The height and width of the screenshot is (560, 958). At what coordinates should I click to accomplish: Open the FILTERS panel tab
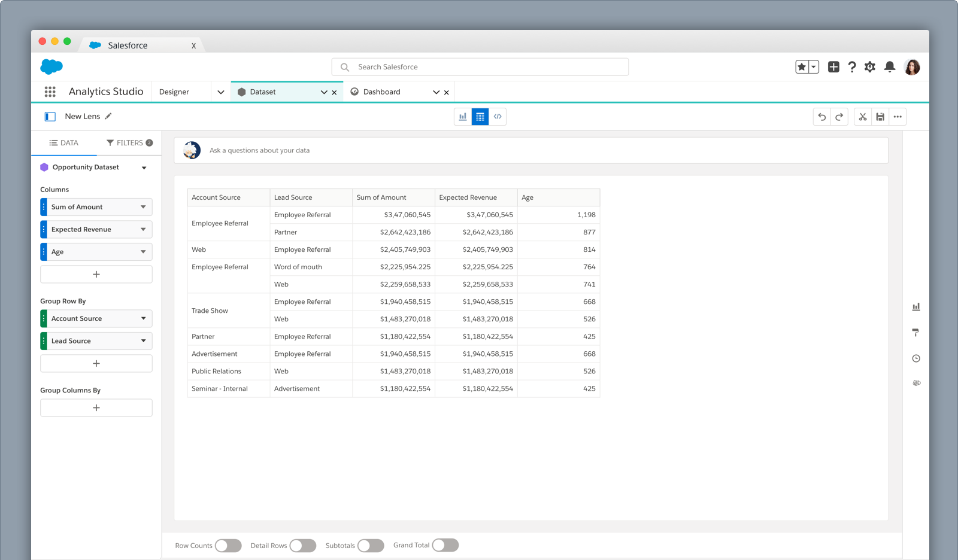[129, 143]
